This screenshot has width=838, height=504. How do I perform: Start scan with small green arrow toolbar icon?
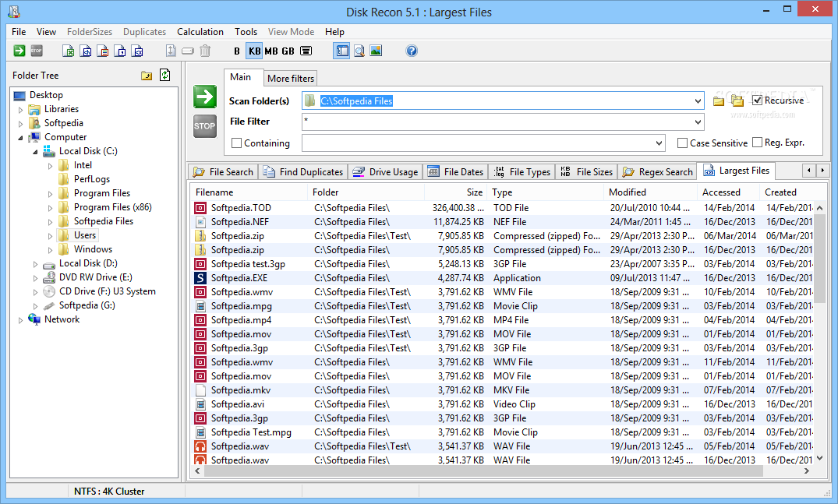pos(19,51)
